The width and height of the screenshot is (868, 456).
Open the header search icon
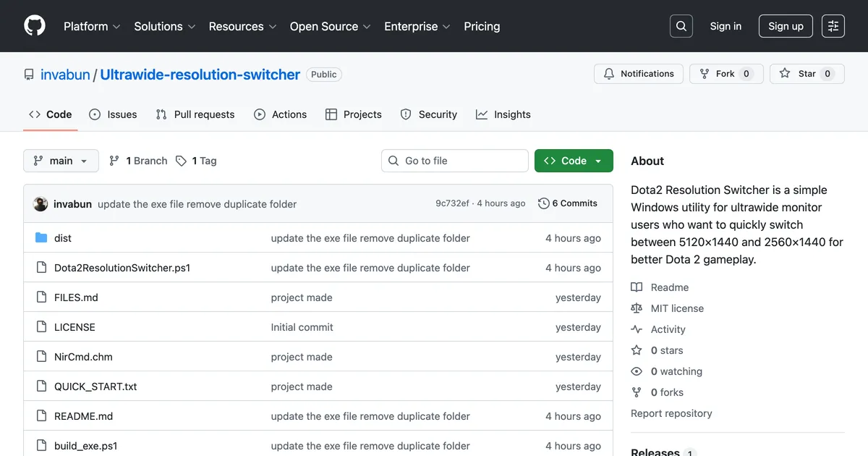pyautogui.click(x=681, y=25)
